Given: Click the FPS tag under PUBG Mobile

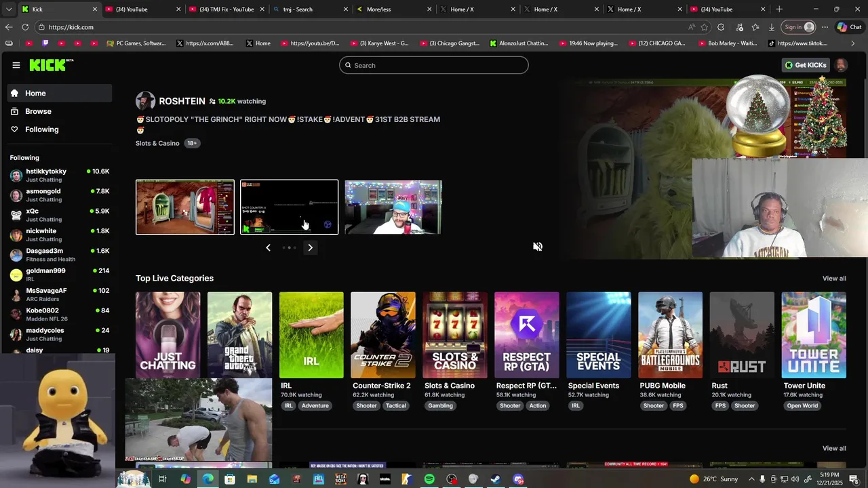Looking at the screenshot, I should pyautogui.click(x=678, y=406).
